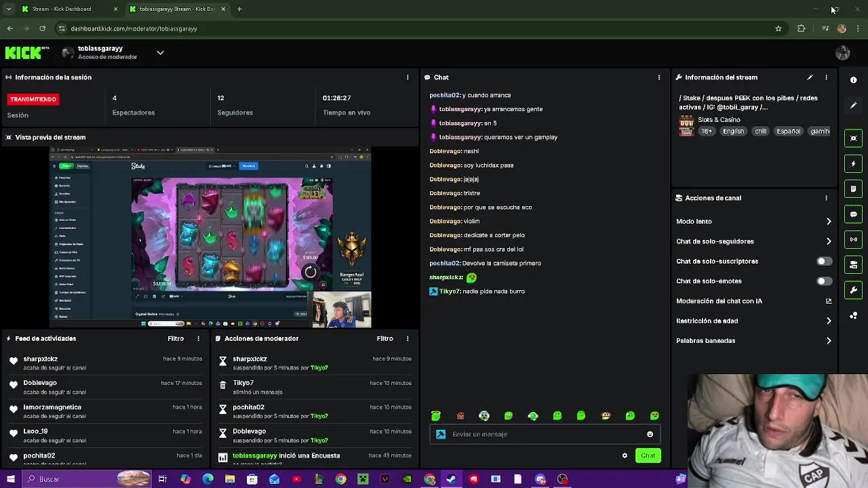The height and width of the screenshot is (488, 868).
Task: Bookmark this page with the star icon
Action: [x=778, y=28]
